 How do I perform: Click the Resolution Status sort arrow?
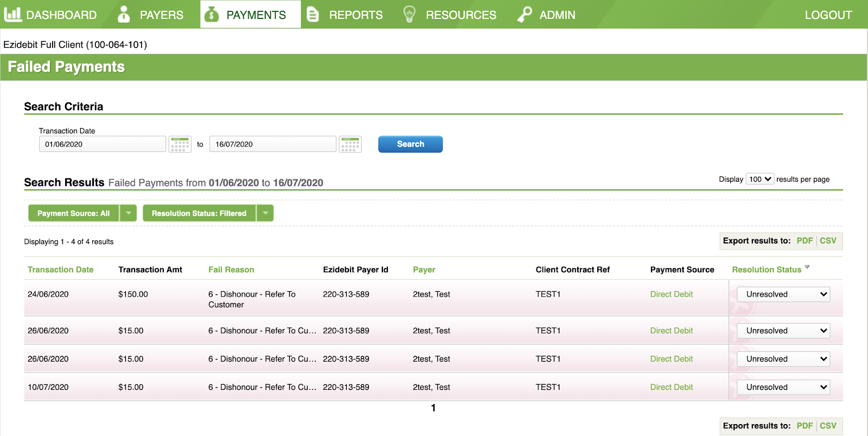807,267
